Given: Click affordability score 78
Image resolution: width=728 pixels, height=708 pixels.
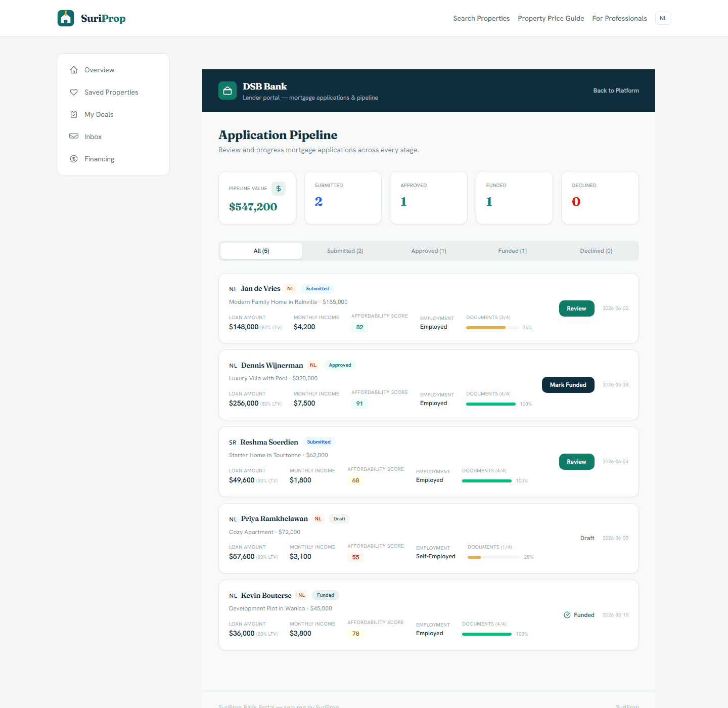Looking at the screenshot, I should pyautogui.click(x=355, y=634).
